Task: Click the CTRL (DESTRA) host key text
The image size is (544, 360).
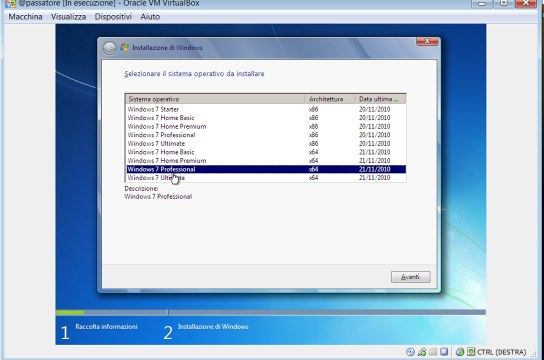Action: [501, 352]
